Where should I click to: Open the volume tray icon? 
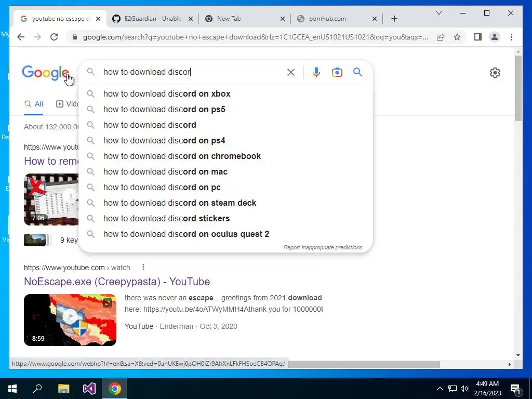[464, 389]
